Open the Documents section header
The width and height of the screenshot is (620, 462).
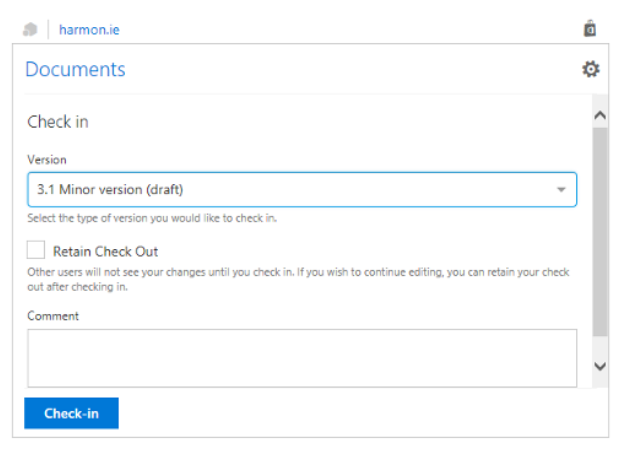point(75,69)
